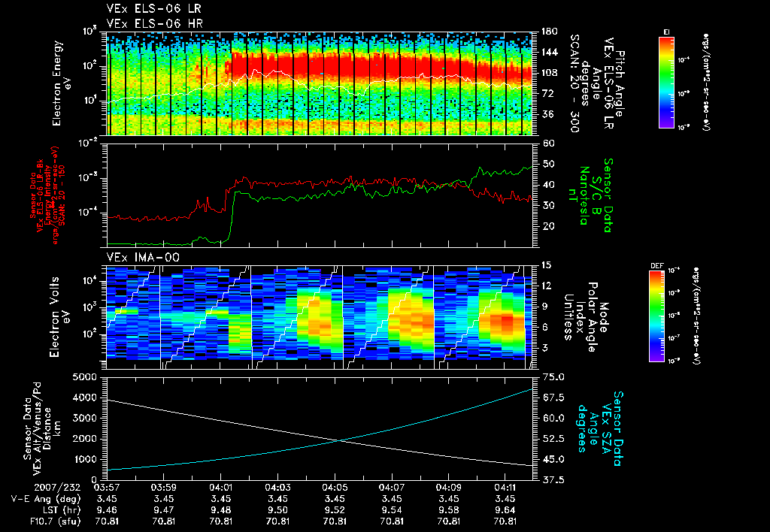Image resolution: width=770 pixels, height=532 pixels.
Task: Click the LST value '9.52'
Action: point(335,510)
